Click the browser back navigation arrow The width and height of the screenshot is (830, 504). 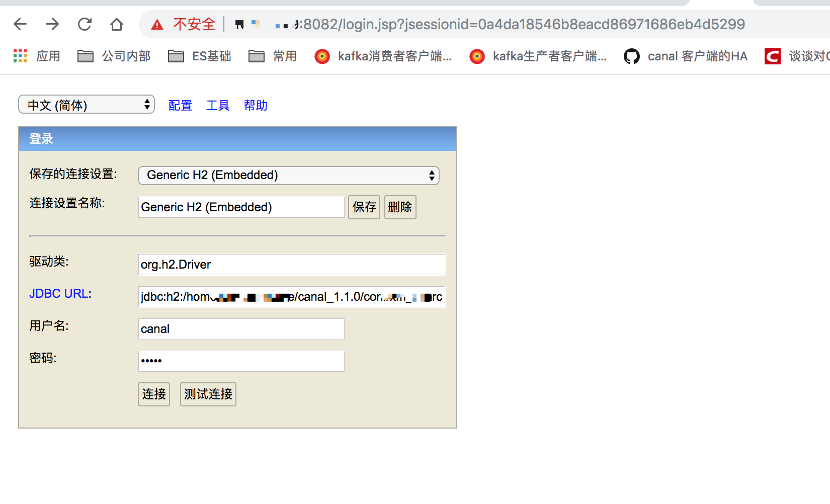tap(20, 24)
